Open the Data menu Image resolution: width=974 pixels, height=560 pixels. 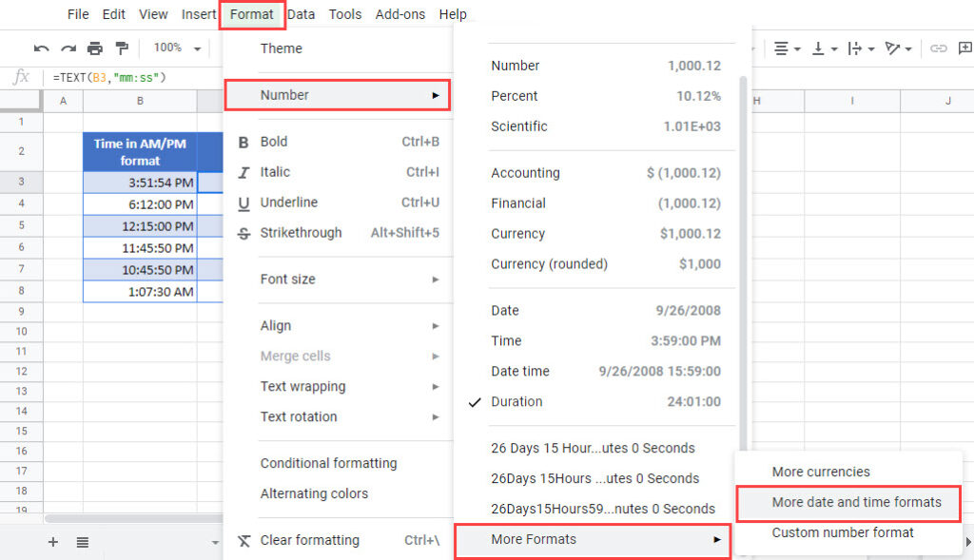pos(302,13)
